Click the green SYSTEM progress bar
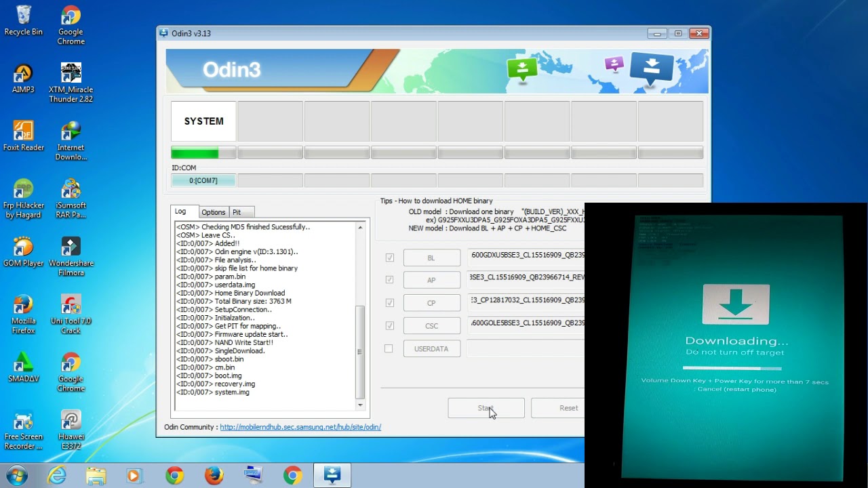 203,153
